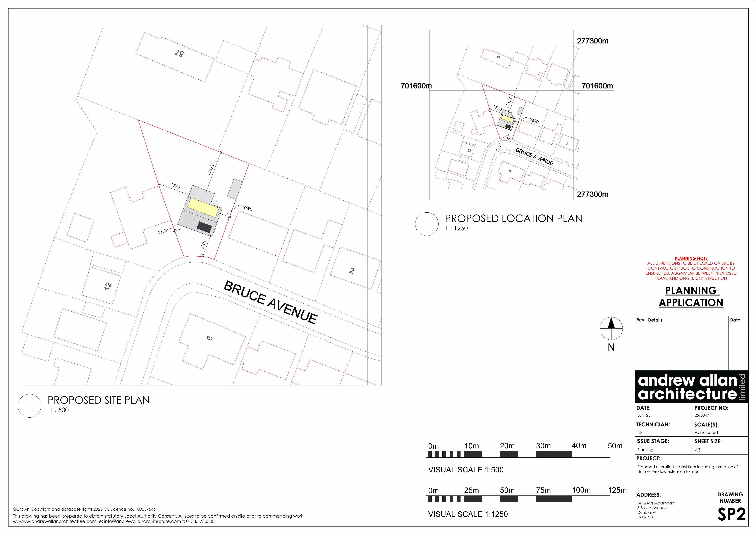Click the circle marker beside Proposed Location Plan
756x535 pixels.
coord(427,224)
